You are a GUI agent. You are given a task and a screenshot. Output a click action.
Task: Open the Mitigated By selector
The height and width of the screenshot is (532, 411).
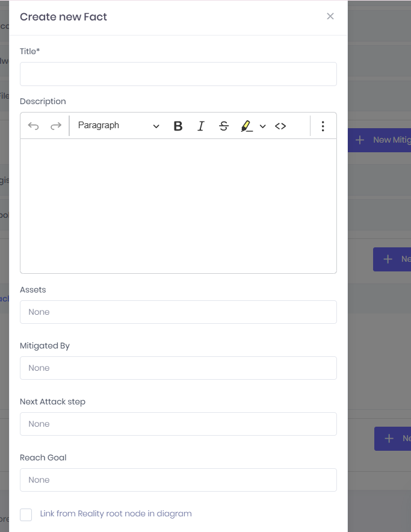coord(178,368)
